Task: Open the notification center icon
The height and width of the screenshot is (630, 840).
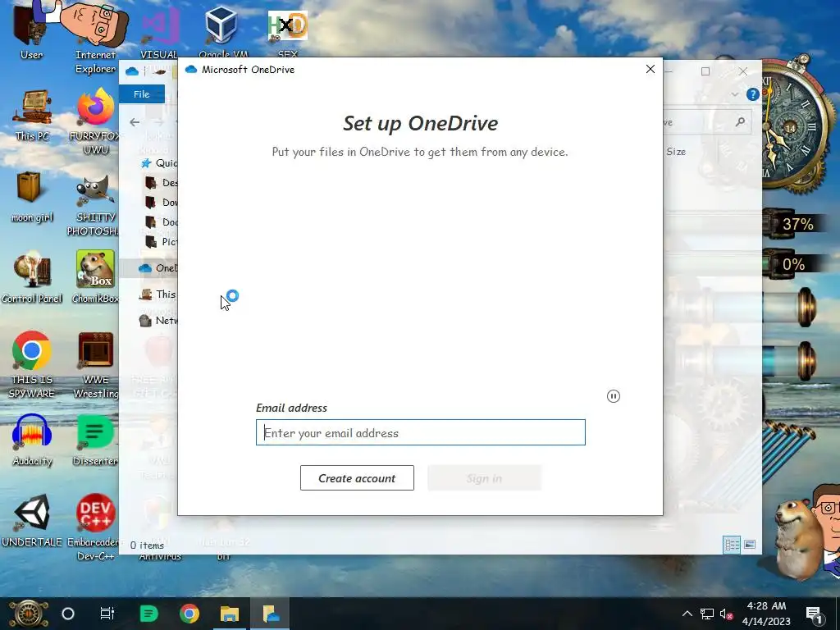Action: [x=815, y=614]
